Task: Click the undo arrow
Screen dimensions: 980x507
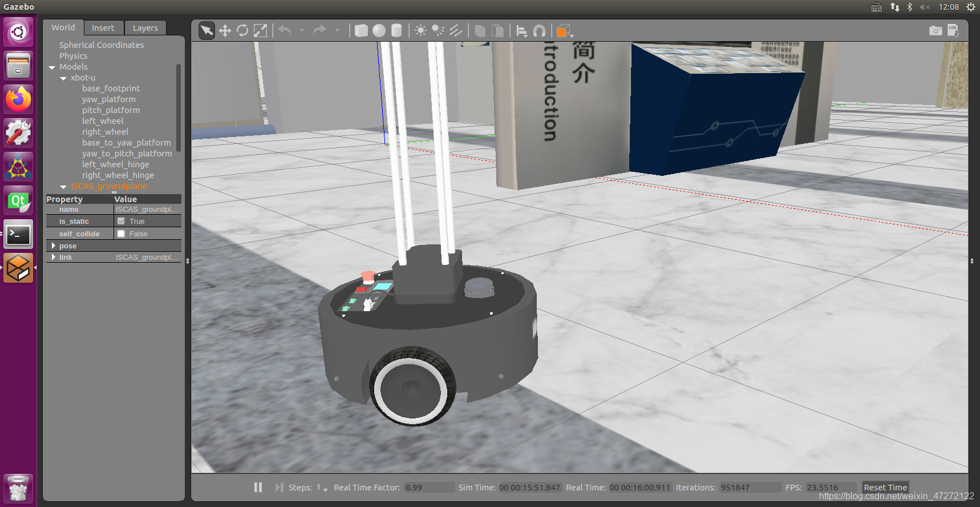Action: 285,30
